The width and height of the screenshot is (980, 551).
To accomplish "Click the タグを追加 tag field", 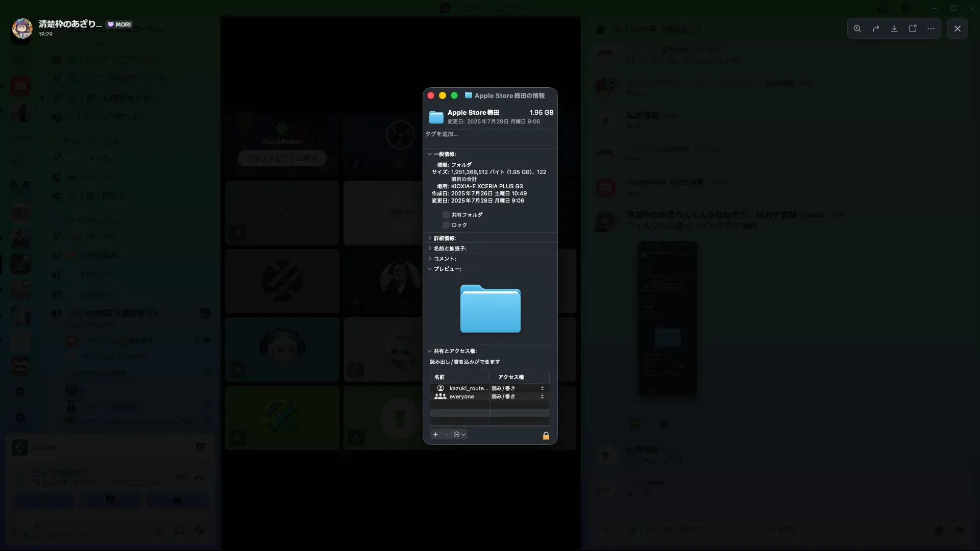I will [489, 134].
